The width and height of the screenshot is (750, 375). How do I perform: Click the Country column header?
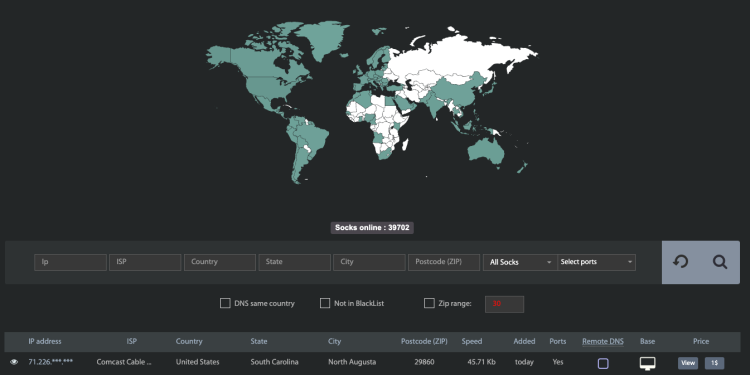click(189, 342)
